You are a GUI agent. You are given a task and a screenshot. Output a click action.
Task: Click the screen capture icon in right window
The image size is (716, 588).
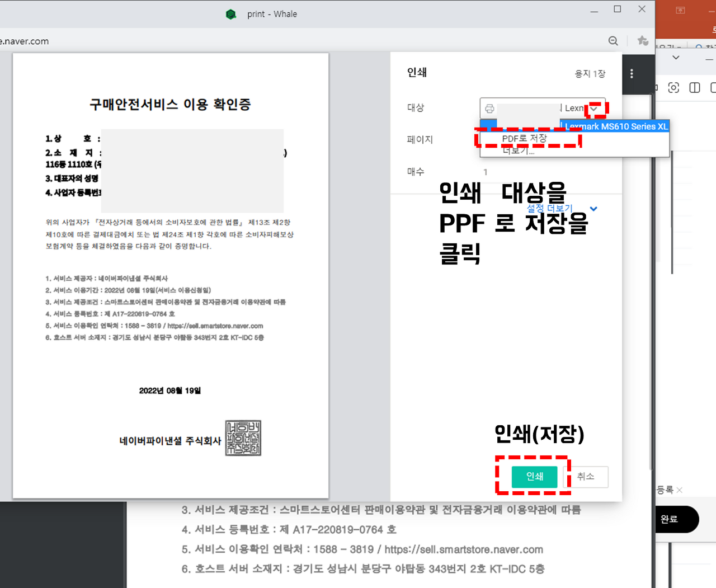click(x=673, y=88)
